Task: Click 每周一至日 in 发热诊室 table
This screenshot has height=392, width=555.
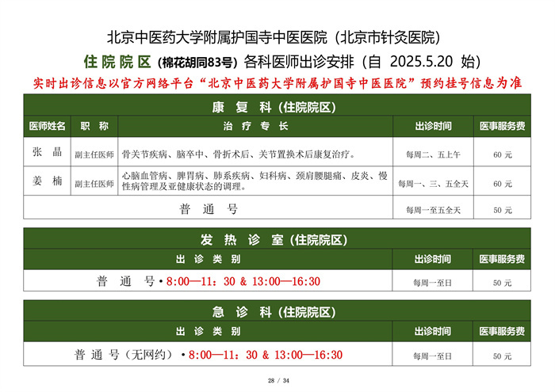Action: 433,283
